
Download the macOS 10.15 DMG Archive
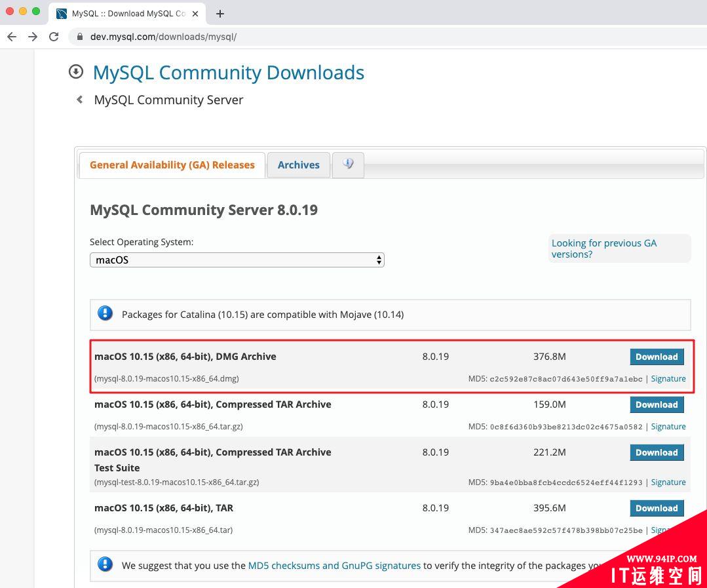pyautogui.click(x=657, y=357)
